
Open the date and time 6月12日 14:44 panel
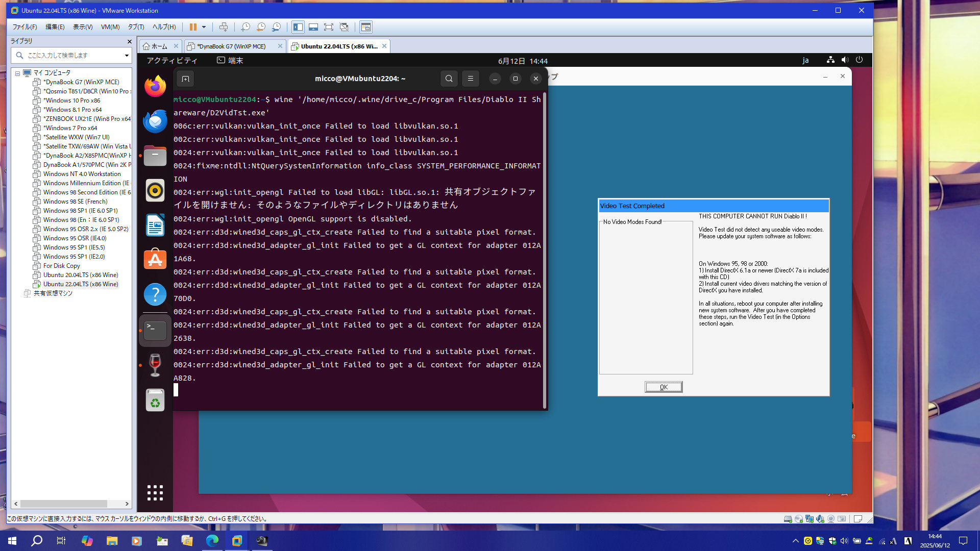(x=523, y=61)
